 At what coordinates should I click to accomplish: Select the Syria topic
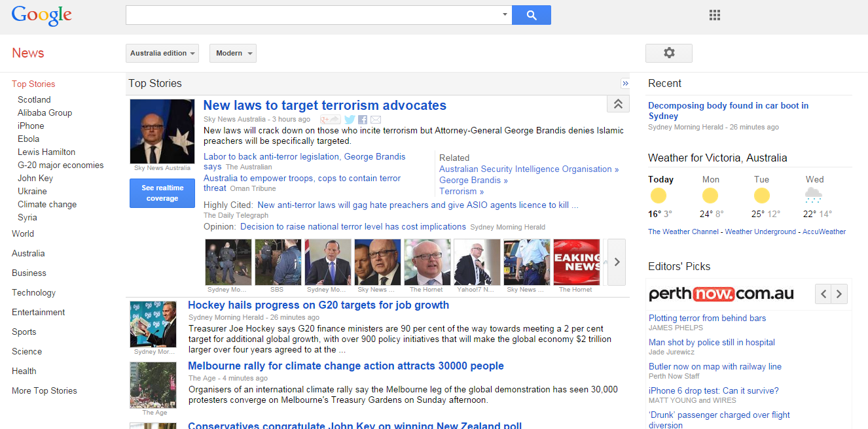[27, 217]
